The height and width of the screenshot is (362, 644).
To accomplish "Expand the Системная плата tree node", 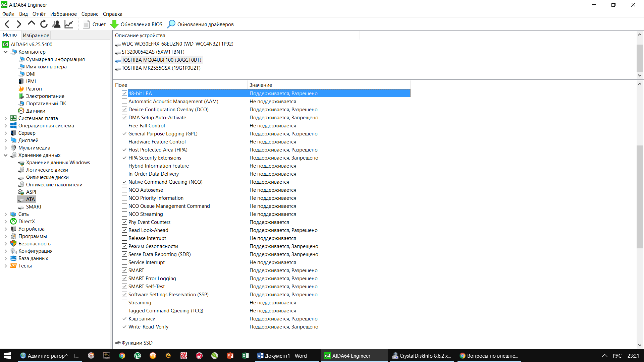I will [6, 118].
